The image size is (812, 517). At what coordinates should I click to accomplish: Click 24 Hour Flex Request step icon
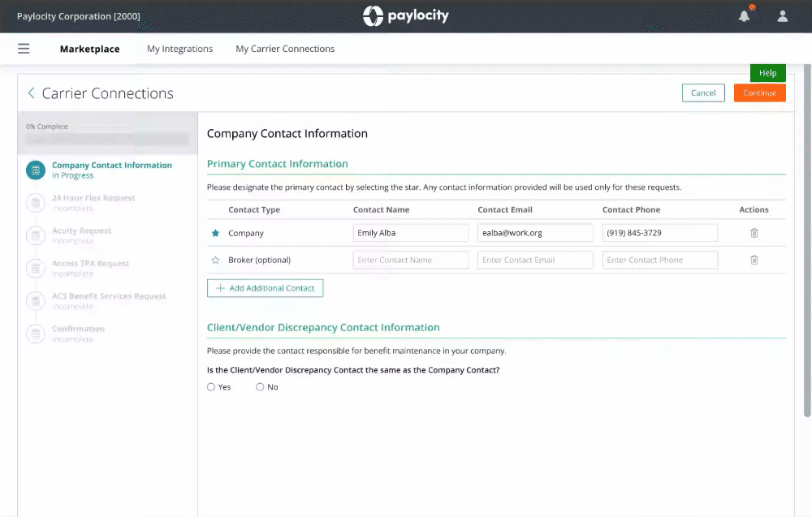click(x=36, y=203)
